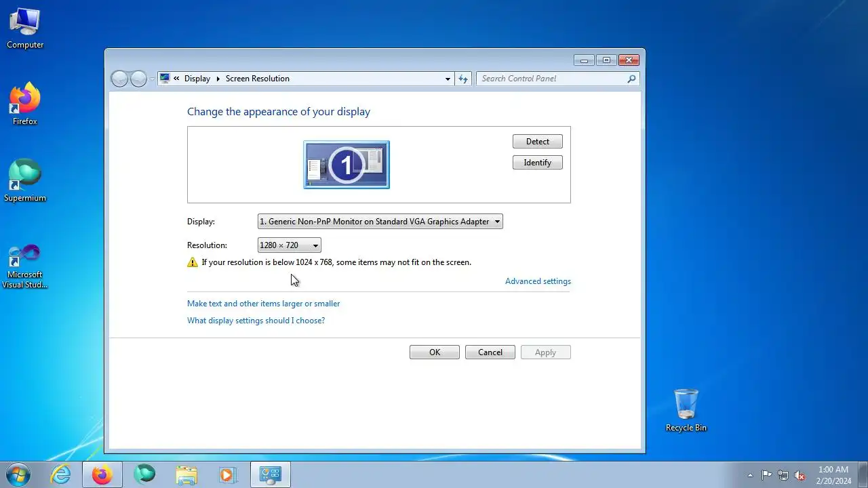The image size is (868, 488).
Task: Open Action Center flag in tray
Action: point(766,475)
